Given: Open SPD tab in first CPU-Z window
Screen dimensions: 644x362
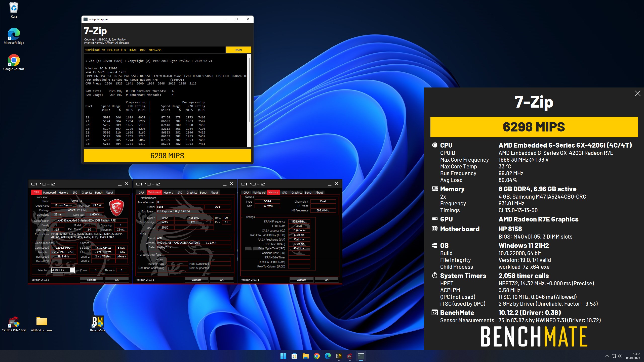Looking at the screenshot, I should coord(75,192).
